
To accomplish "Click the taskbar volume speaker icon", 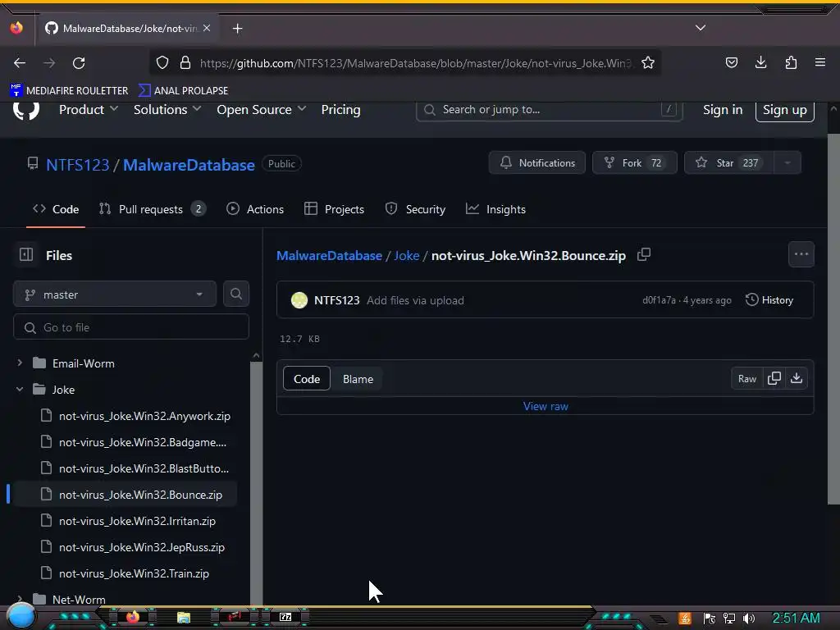I will coord(749,619).
